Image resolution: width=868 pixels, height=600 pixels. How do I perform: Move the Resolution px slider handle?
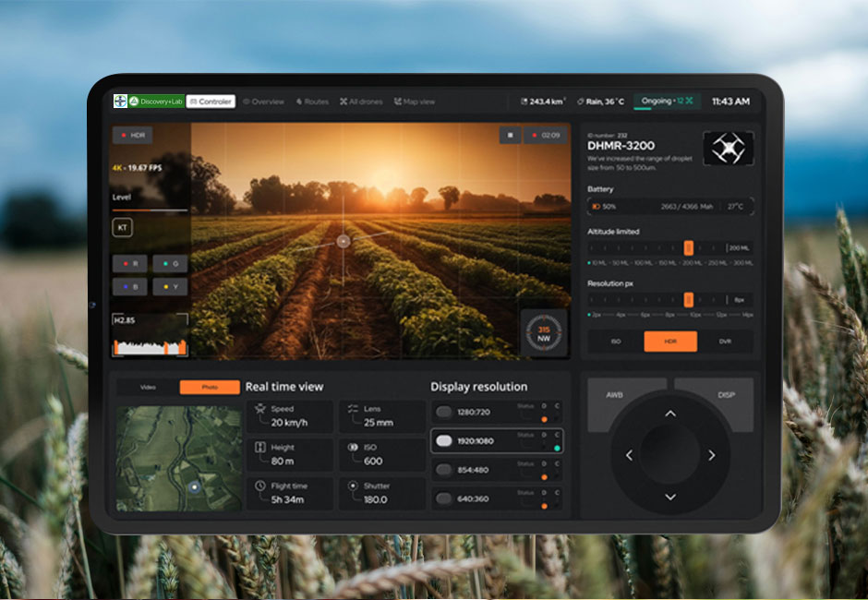click(x=688, y=300)
